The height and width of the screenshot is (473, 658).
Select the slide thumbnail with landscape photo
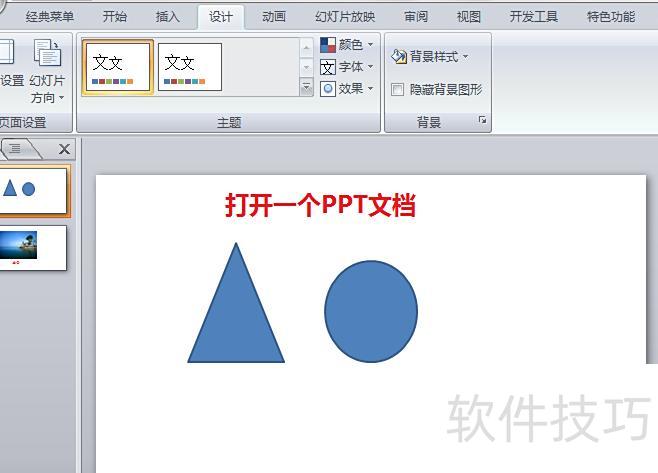coord(33,248)
